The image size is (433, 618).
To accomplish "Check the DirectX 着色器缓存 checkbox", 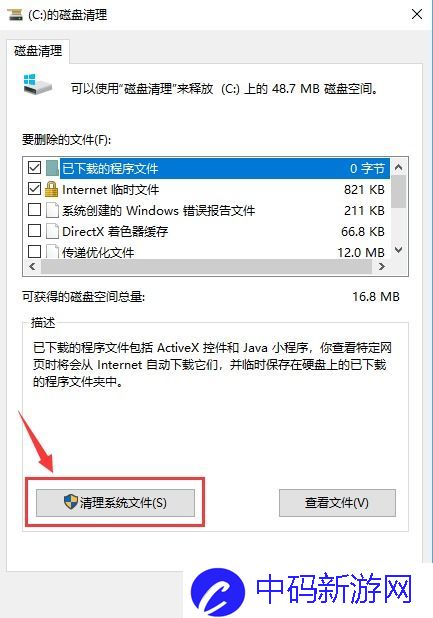I will (34, 230).
